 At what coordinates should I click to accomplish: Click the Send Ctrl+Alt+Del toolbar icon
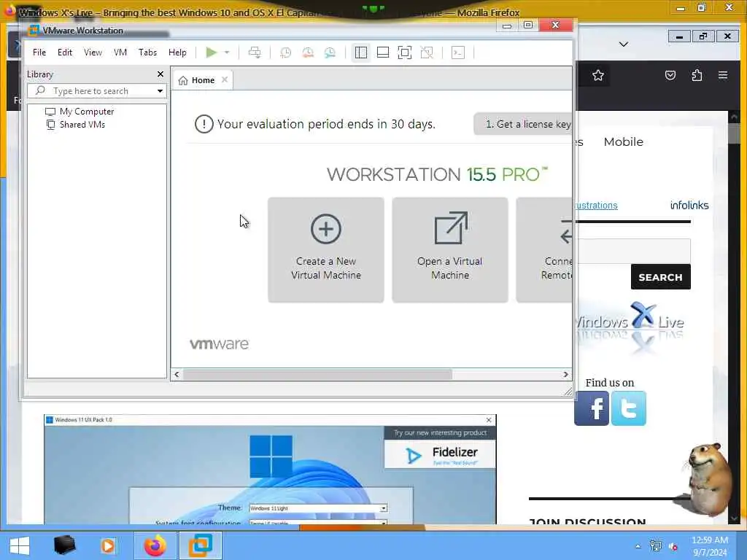coord(255,52)
